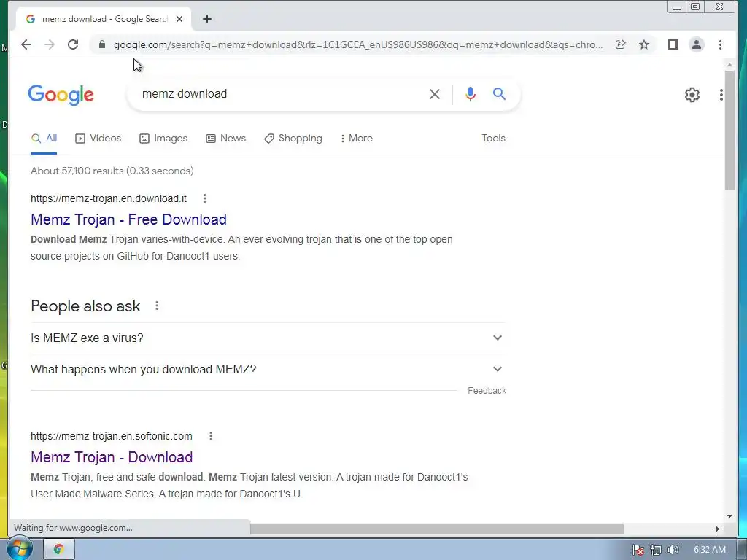Close the memz download tab
Viewport: 747px width, 560px height.
click(x=179, y=19)
